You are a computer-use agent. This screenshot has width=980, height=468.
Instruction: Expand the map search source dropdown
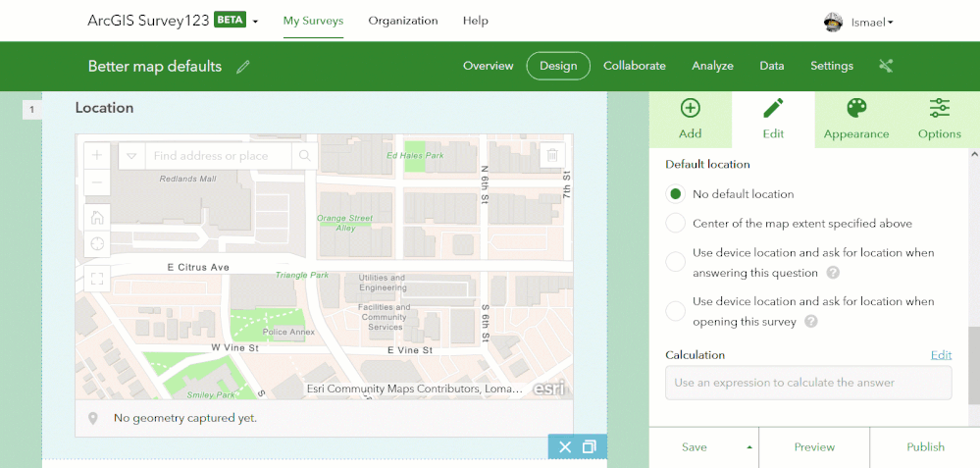click(131, 156)
